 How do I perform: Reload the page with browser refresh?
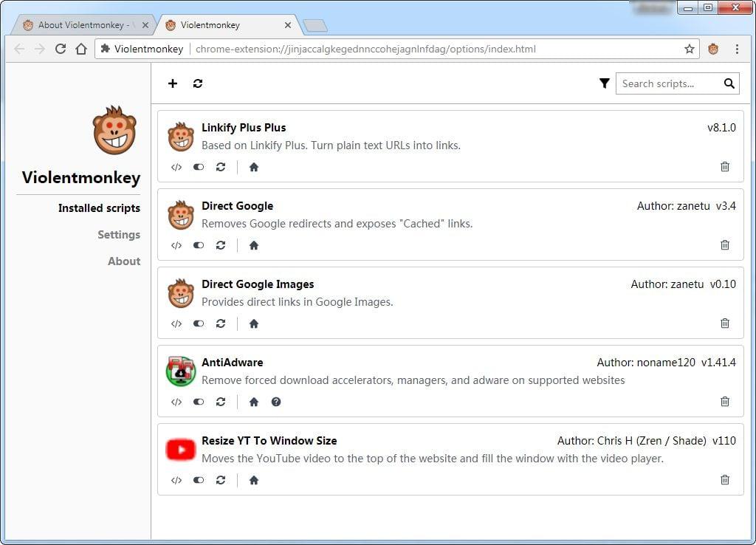(61, 49)
